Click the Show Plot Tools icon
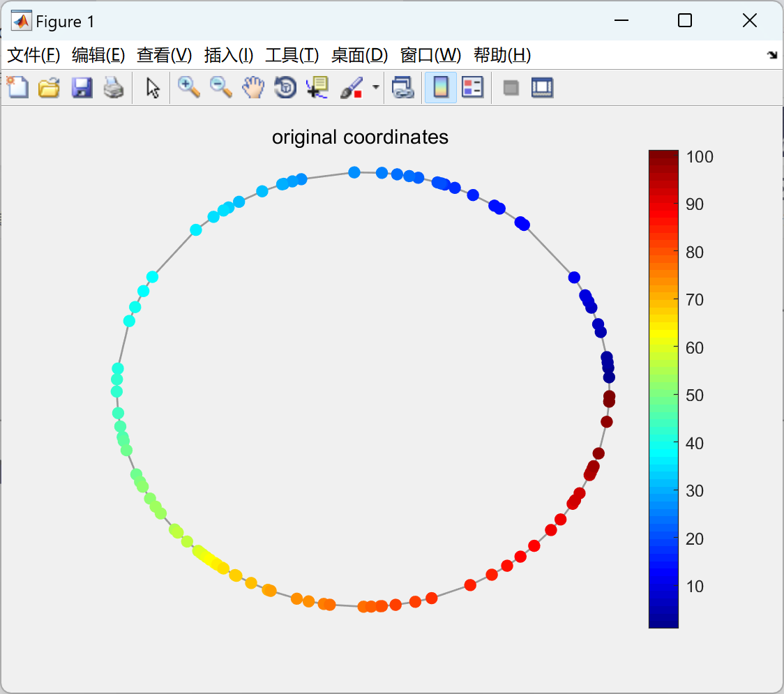784x694 pixels. (x=543, y=87)
